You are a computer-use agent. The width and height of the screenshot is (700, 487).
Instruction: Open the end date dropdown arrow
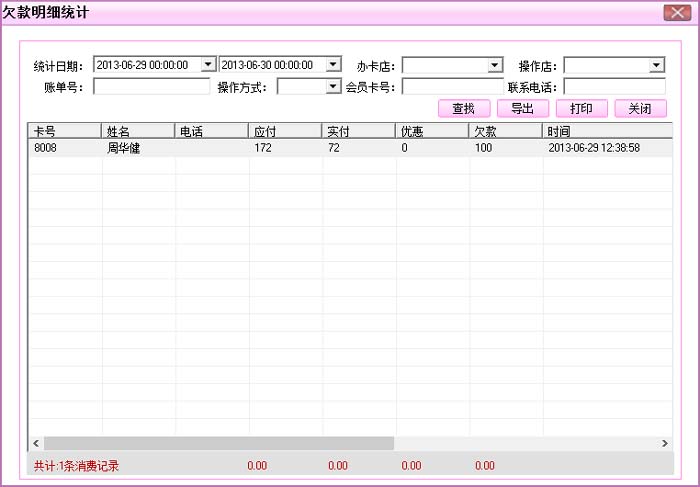(x=333, y=65)
